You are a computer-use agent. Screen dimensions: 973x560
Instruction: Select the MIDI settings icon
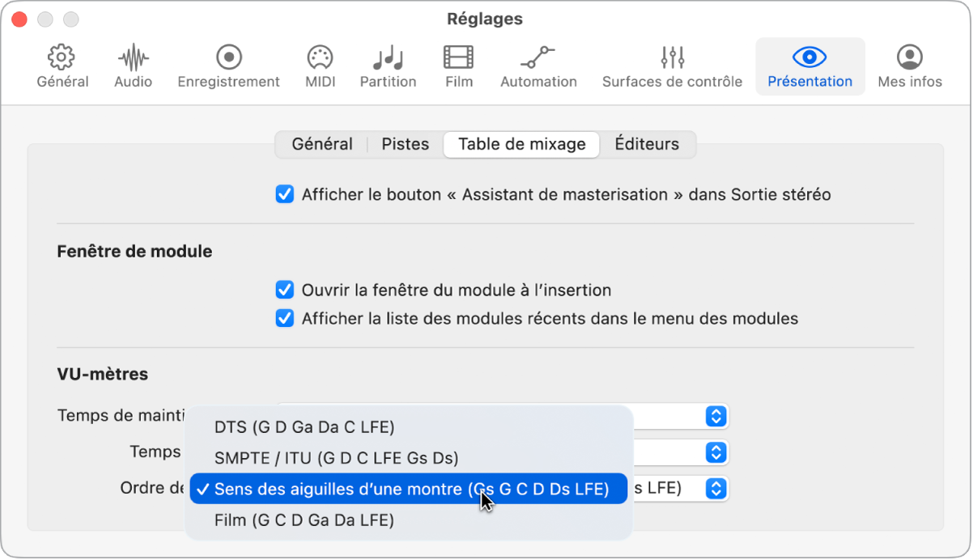[319, 65]
